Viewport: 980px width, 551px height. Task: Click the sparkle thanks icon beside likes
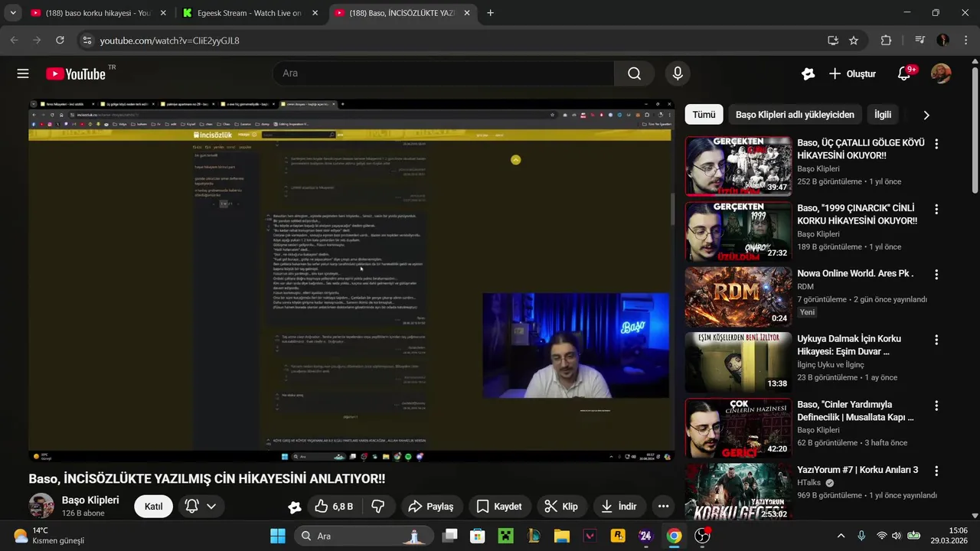(295, 507)
